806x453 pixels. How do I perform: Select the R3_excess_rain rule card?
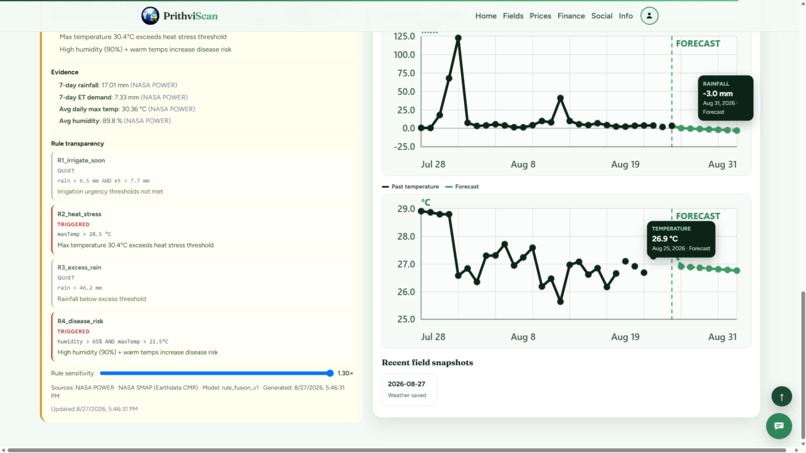(202, 283)
